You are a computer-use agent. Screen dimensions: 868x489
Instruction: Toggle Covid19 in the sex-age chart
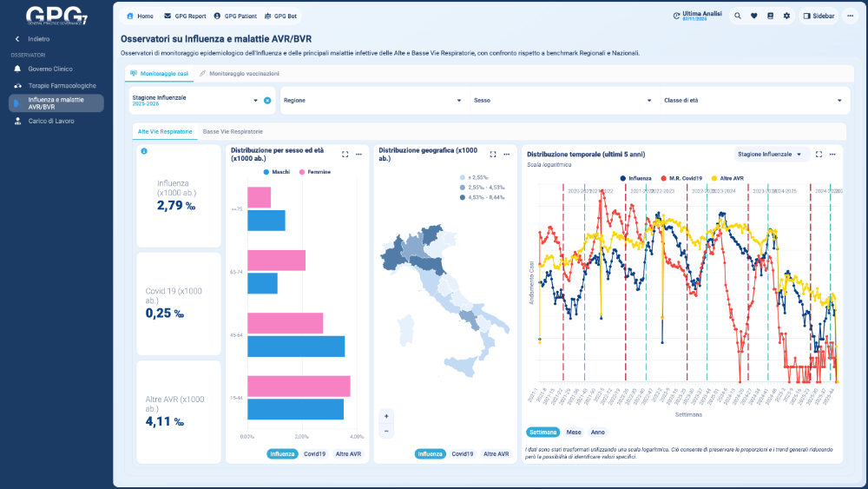pos(314,453)
